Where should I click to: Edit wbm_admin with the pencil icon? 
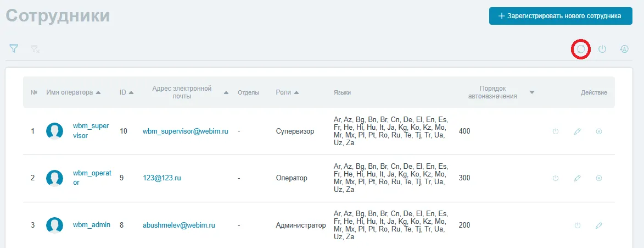pos(598,225)
